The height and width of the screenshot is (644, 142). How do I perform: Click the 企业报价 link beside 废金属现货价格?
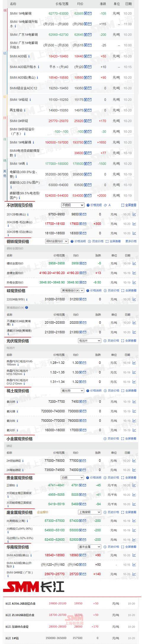point(43,512)
